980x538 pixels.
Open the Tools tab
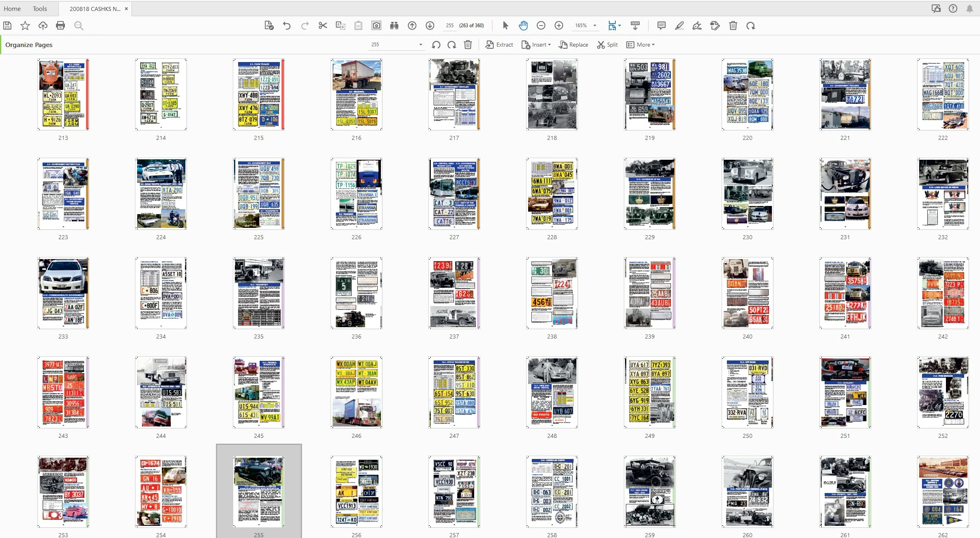[x=40, y=9]
